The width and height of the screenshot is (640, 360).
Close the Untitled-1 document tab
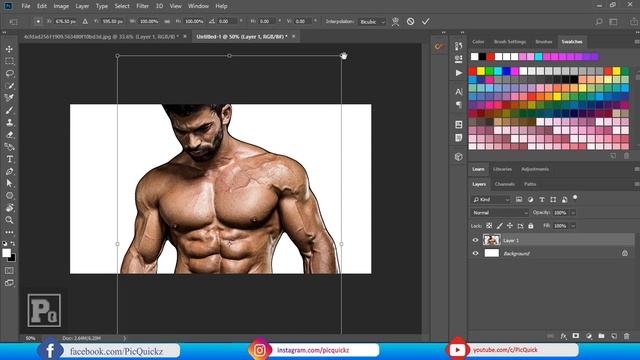coord(293,37)
